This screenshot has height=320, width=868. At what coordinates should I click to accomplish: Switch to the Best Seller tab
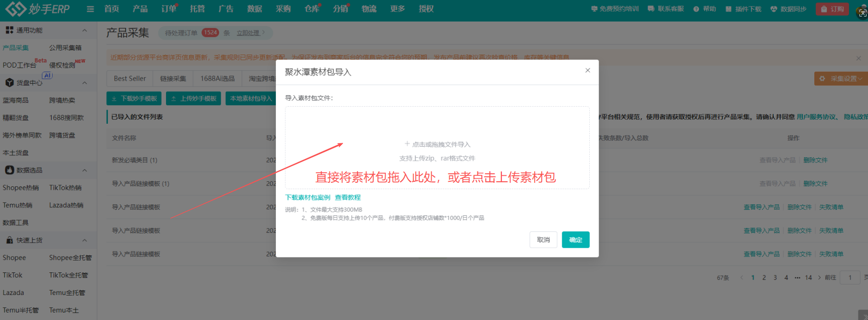pos(130,79)
